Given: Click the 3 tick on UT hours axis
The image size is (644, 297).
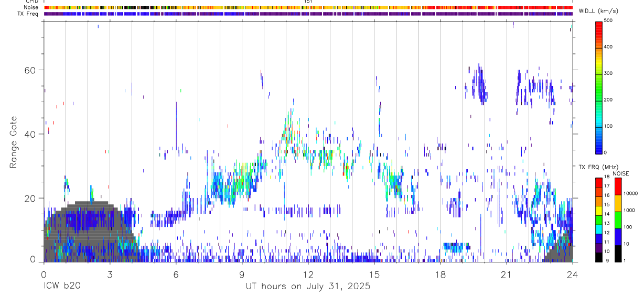Looking at the screenshot, I should [110, 274].
